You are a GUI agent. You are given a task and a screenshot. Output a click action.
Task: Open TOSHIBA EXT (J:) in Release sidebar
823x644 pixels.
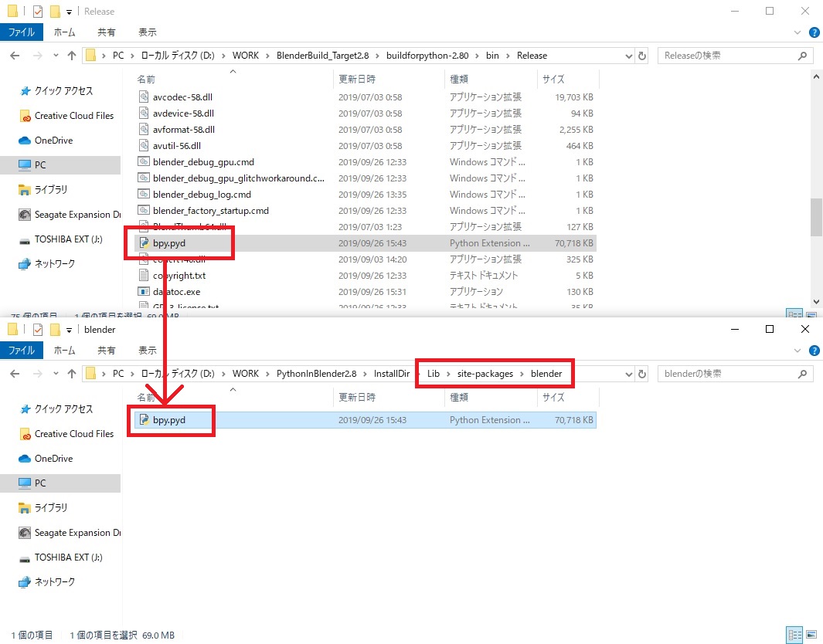tap(61, 239)
